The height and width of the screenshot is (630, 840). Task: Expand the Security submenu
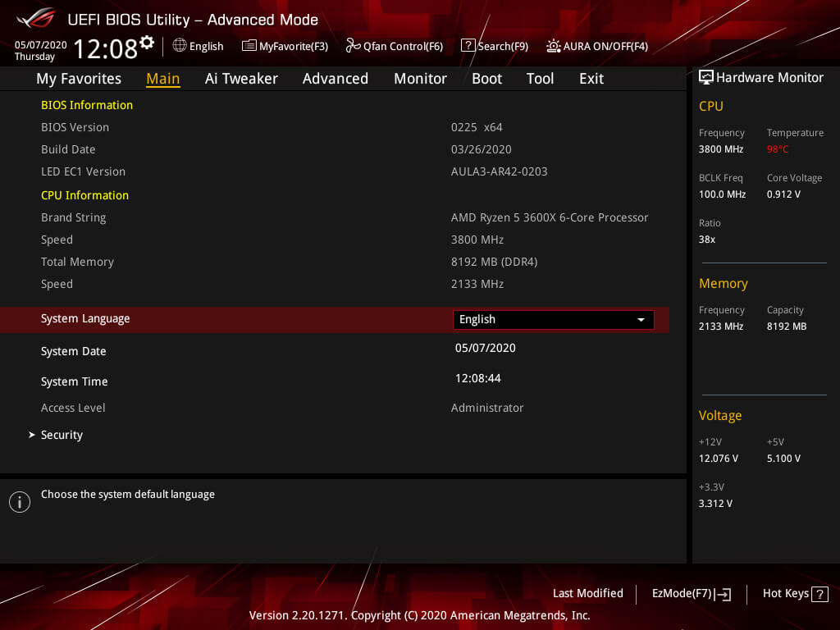pyautogui.click(x=62, y=435)
